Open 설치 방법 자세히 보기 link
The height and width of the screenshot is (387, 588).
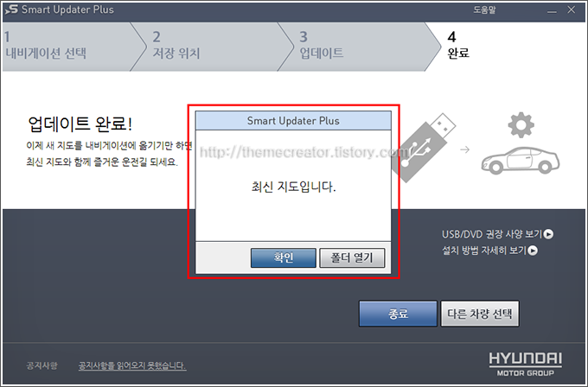(x=484, y=251)
